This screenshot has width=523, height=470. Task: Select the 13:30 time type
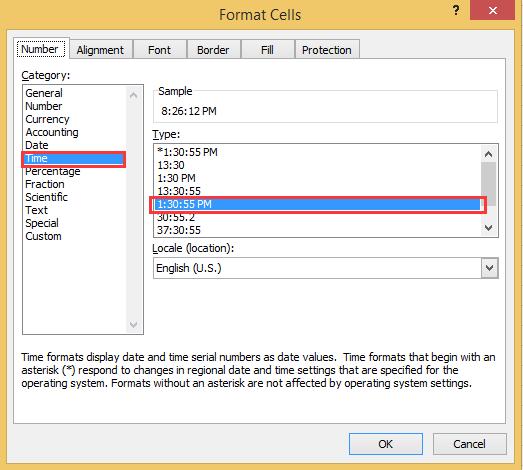318,165
